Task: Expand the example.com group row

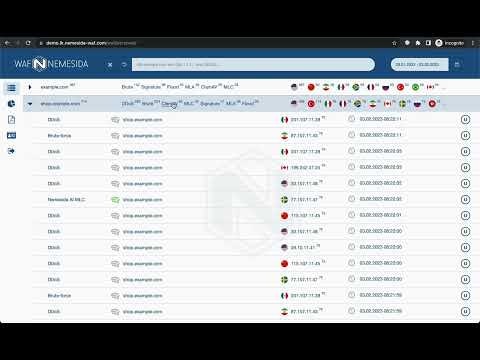Action: [x=30, y=87]
